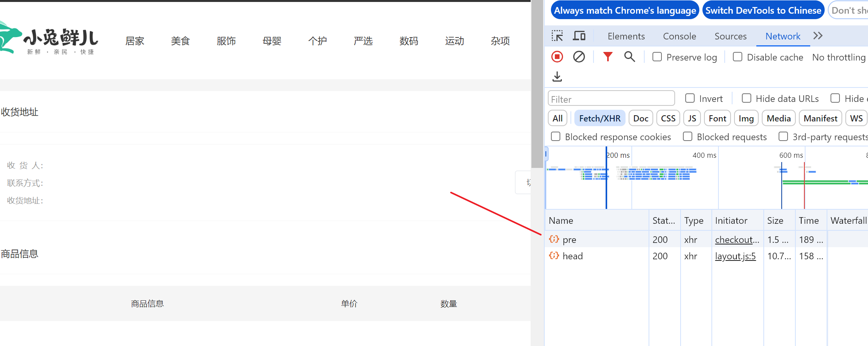This screenshot has height=346, width=868.
Task: Open the checkout initiator link
Action: click(x=737, y=239)
